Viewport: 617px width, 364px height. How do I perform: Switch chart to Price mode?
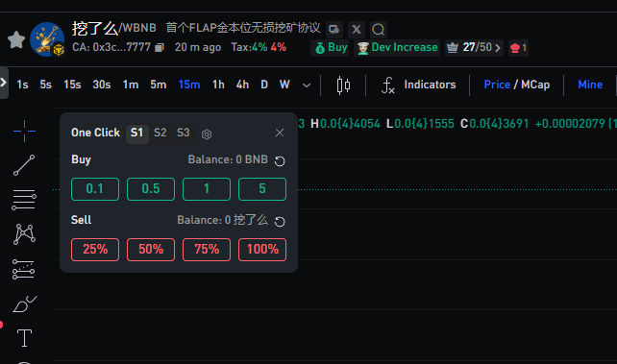pos(497,85)
